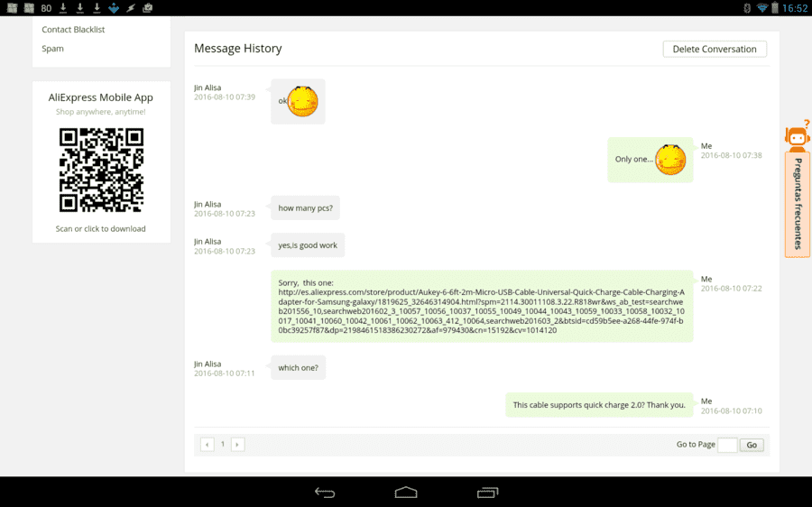812x507 pixels.
Task: Tap the Android home navigation icon
Action: 405,492
